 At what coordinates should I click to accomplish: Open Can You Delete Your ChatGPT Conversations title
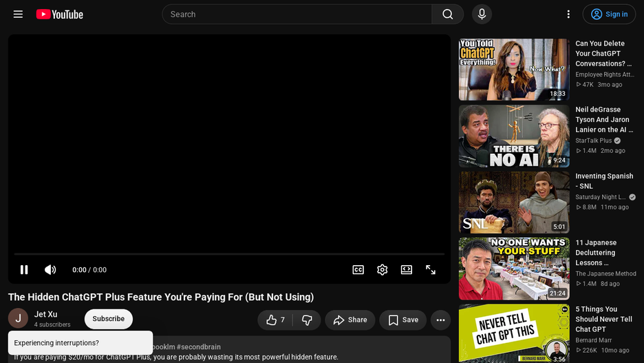point(603,54)
